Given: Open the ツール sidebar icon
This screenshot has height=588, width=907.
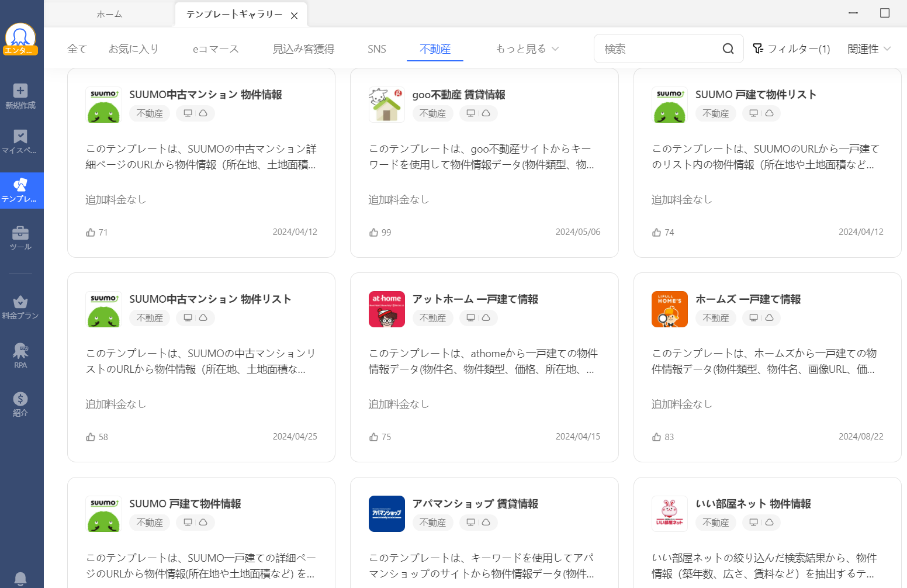Looking at the screenshot, I should (20, 238).
